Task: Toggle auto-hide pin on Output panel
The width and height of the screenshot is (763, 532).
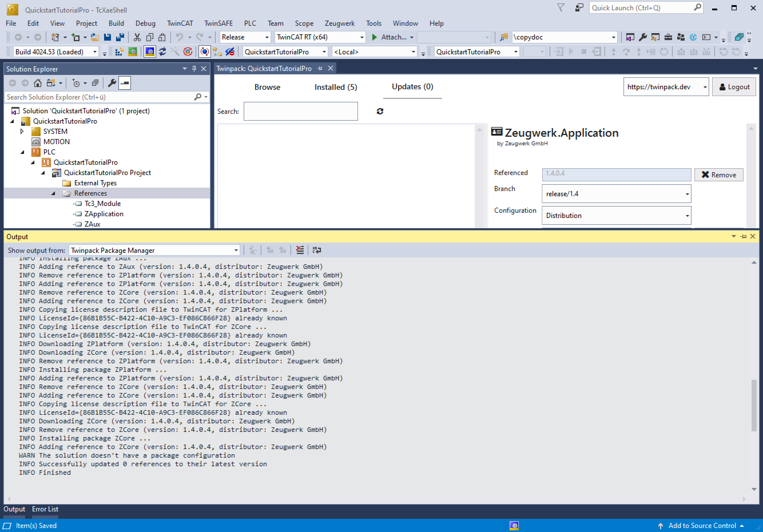Action: point(743,236)
